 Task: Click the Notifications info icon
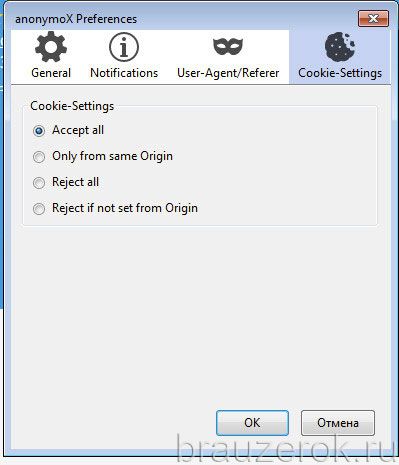pos(124,47)
